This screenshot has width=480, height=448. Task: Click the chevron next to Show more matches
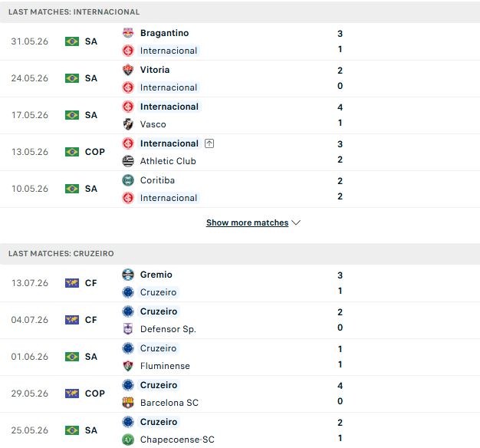(296, 222)
